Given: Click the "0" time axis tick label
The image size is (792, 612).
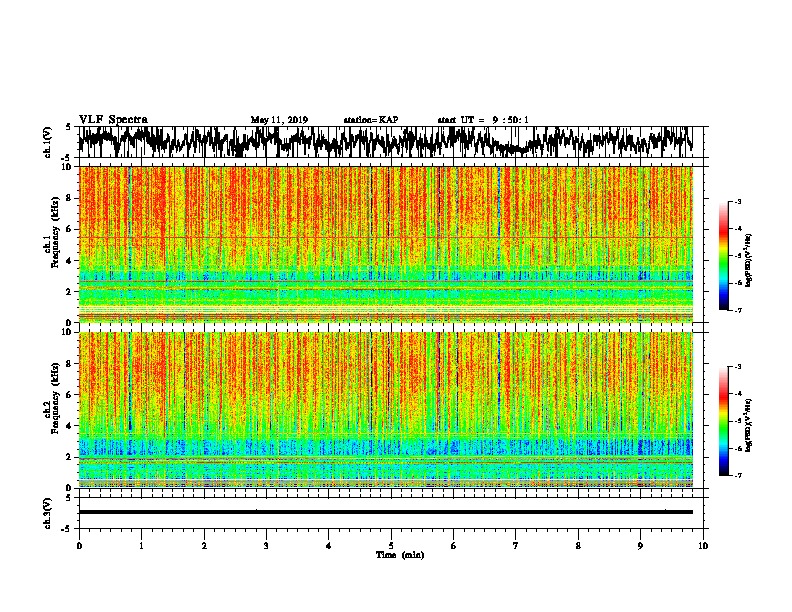Looking at the screenshot, I should 79,546.
